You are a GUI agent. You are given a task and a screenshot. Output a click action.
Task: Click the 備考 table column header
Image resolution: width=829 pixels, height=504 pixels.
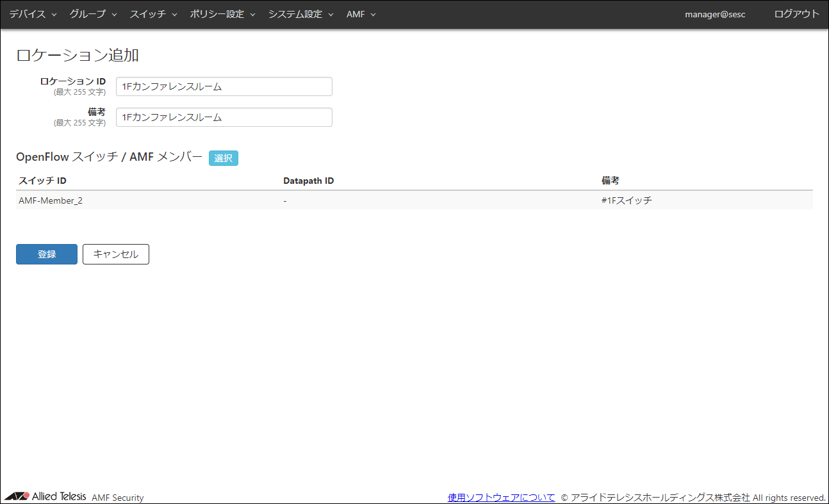click(x=610, y=181)
